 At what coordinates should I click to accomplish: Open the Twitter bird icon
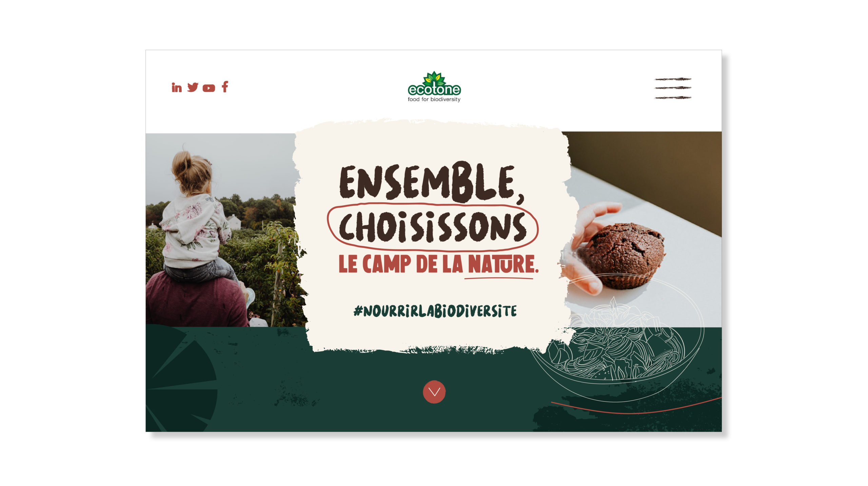(x=193, y=87)
